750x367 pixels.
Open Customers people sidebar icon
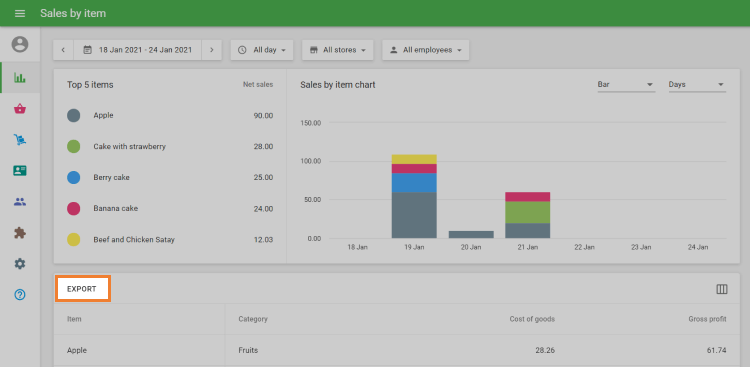pos(20,202)
